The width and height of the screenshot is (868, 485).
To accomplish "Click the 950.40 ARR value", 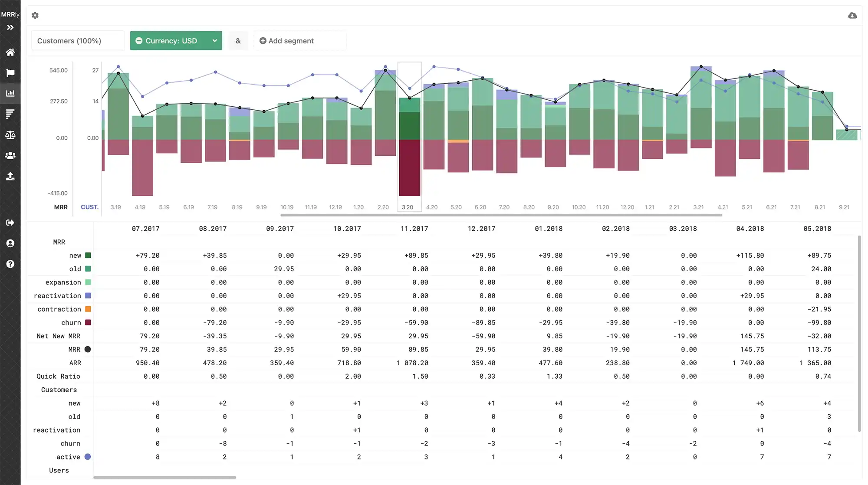I will point(148,363).
